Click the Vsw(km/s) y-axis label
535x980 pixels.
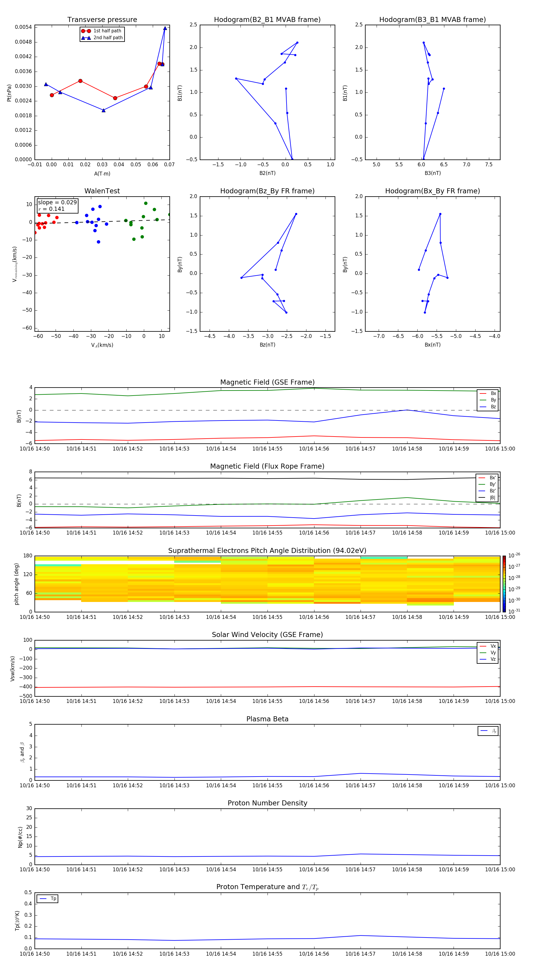pyautogui.click(x=12, y=668)
